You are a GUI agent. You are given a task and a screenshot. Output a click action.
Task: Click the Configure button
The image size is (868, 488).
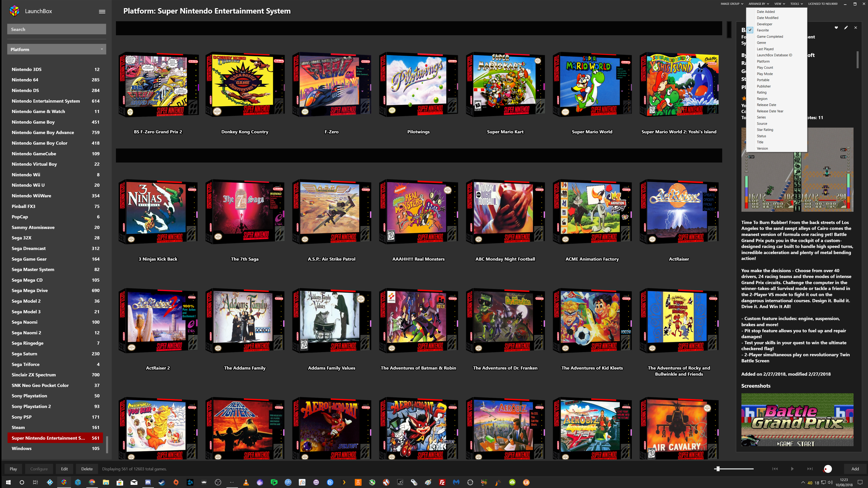click(39, 469)
